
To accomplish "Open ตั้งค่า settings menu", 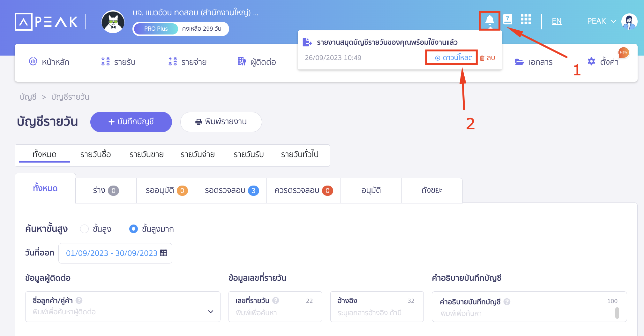I will point(603,62).
